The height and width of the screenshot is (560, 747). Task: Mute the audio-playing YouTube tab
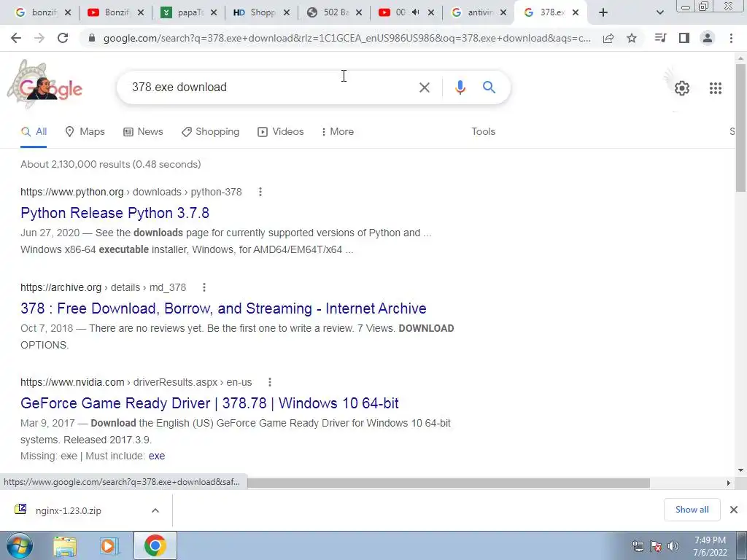point(415,12)
